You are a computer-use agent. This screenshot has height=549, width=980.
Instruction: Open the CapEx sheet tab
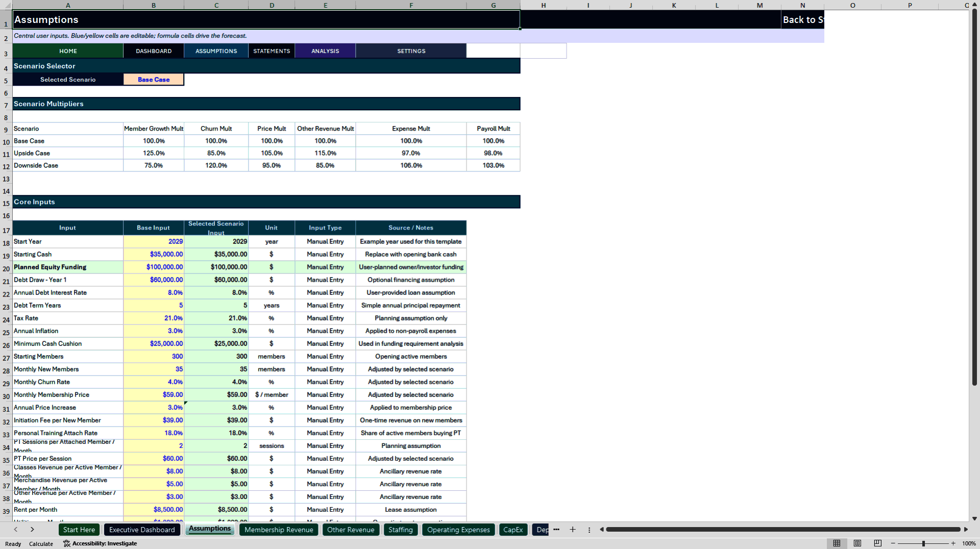513,530
